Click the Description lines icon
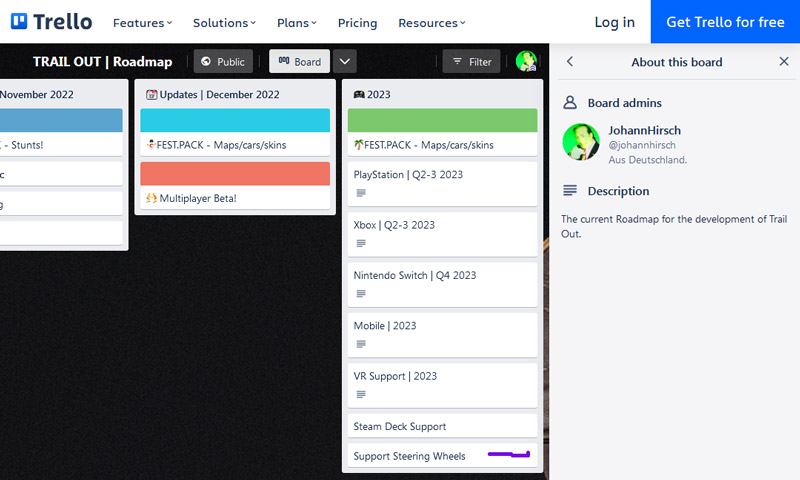800x480 pixels. [x=570, y=191]
